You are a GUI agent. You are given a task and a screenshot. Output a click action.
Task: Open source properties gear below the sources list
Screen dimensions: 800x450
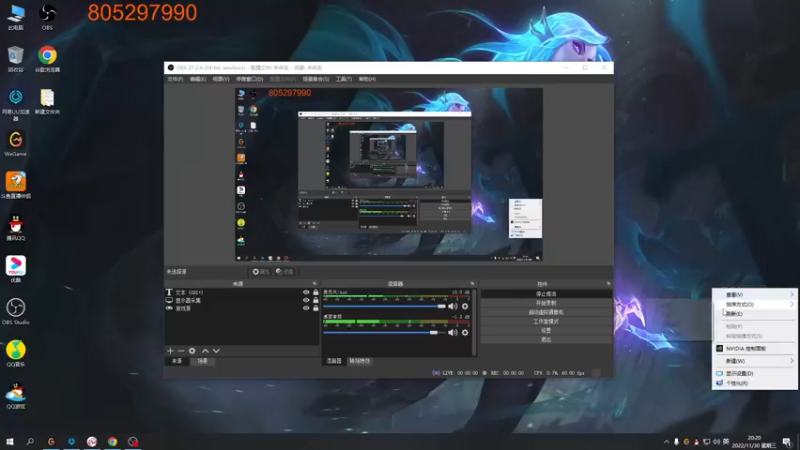click(192, 351)
